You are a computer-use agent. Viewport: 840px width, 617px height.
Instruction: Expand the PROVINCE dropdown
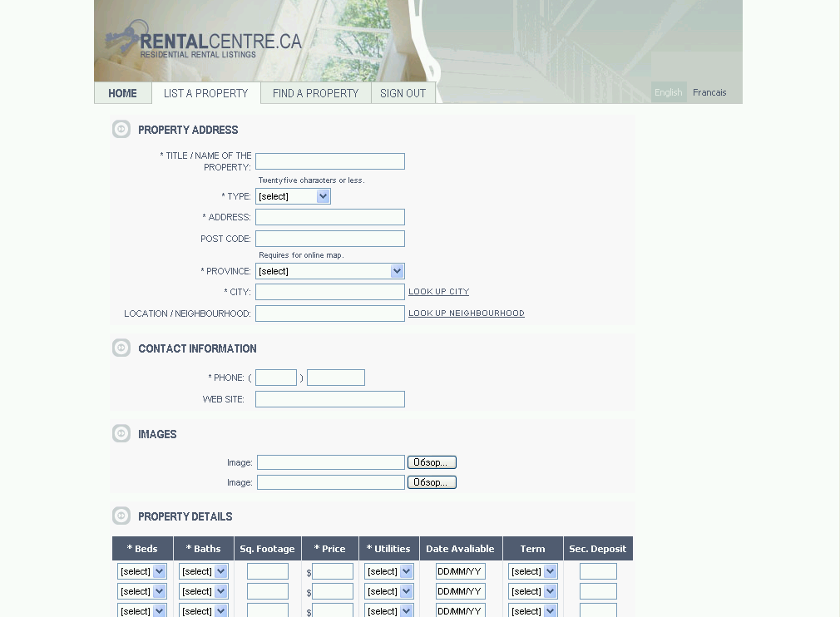[x=330, y=271]
